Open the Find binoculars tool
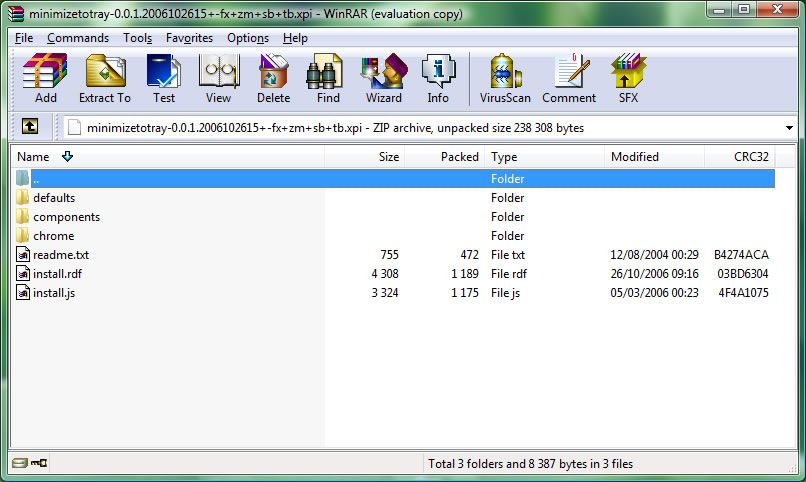The image size is (806, 482). pyautogui.click(x=327, y=78)
